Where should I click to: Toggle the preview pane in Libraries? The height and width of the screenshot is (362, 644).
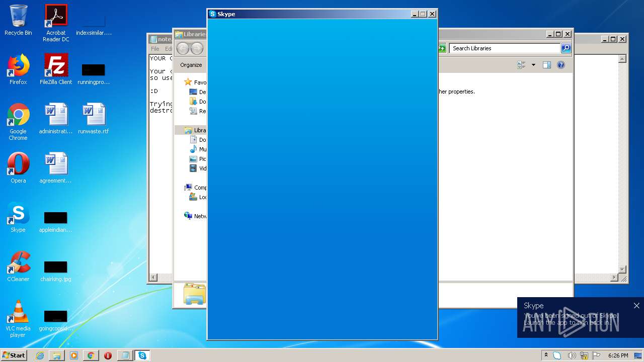pos(547,65)
